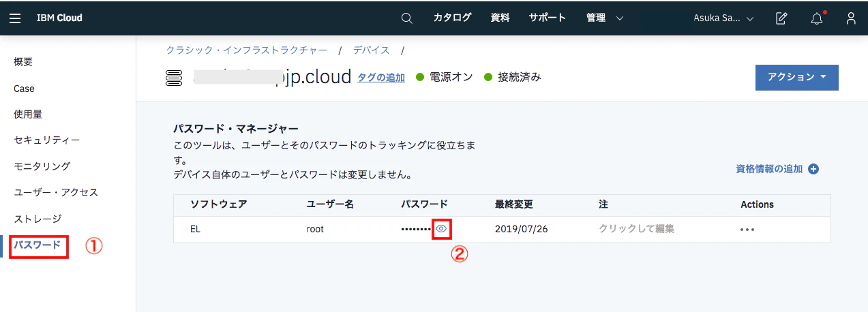Screen dimensions: 868x312
Task: Click the EL software cell
Action: (x=196, y=229)
